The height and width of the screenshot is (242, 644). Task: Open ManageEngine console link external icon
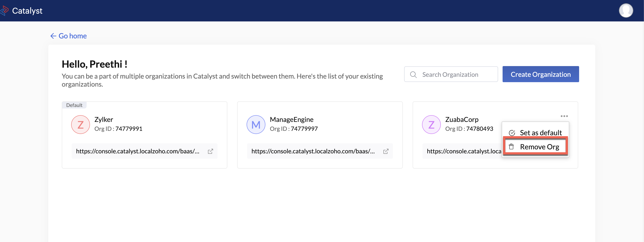click(386, 151)
